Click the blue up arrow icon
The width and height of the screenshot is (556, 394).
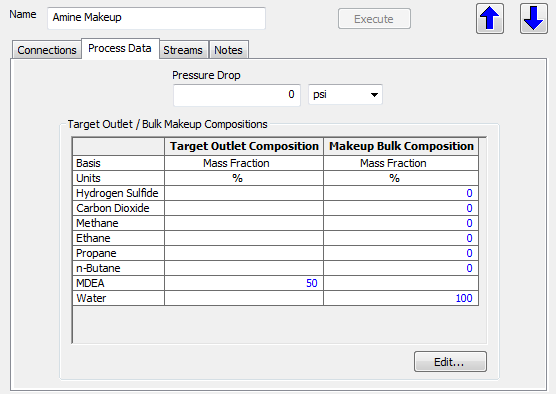[490, 19]
